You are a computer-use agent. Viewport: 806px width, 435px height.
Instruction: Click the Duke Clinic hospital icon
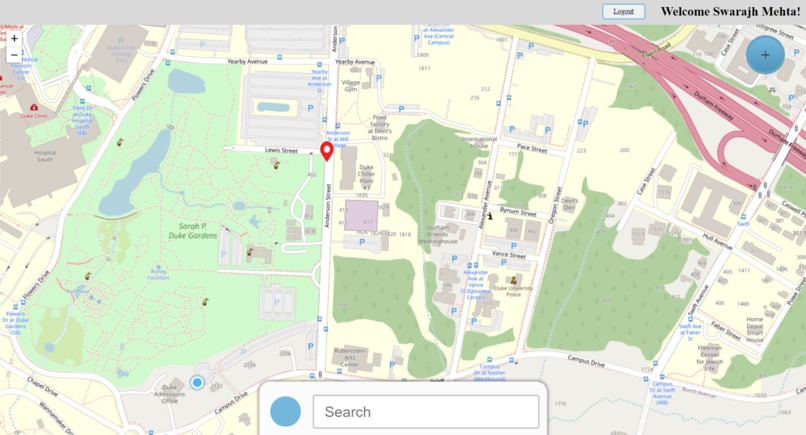tap(34, 108)
